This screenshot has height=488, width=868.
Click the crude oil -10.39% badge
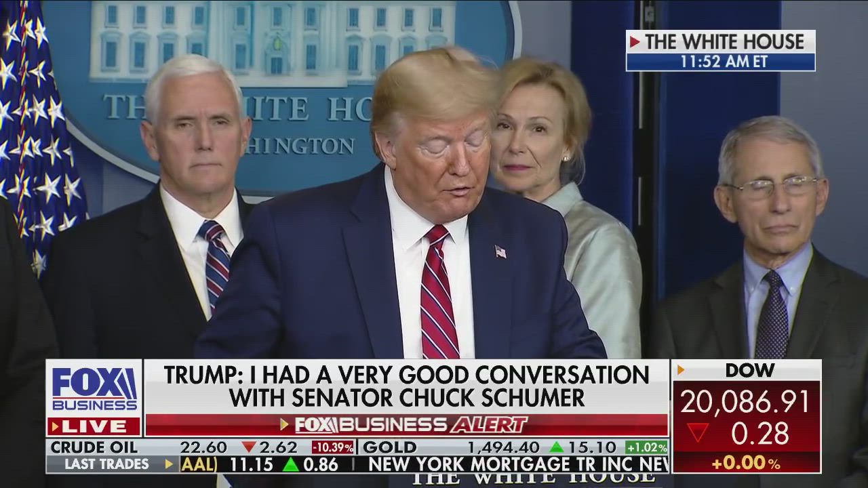point(333,447)
